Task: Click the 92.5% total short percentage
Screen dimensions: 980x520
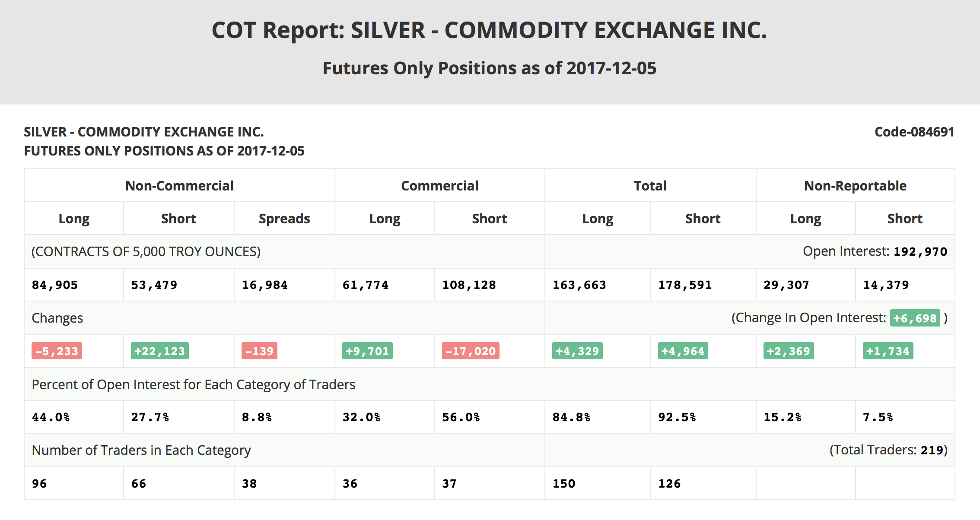Action: (677, 417)
